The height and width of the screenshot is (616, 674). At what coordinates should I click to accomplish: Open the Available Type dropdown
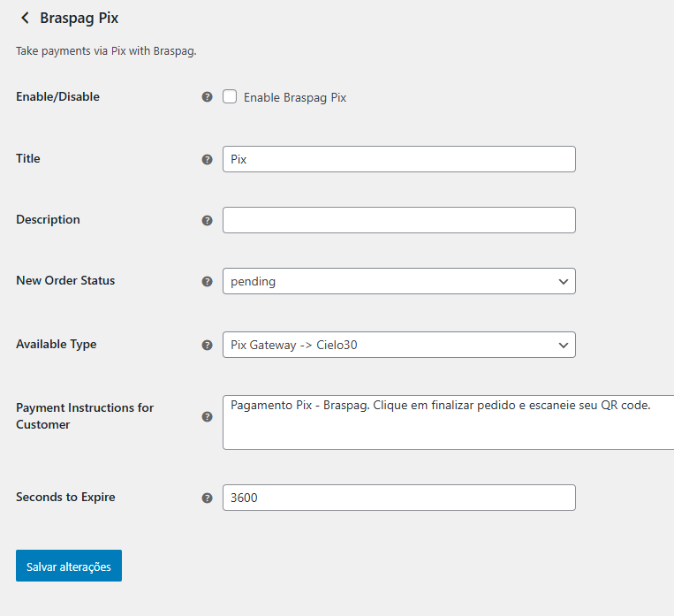[x=399, y=345]
